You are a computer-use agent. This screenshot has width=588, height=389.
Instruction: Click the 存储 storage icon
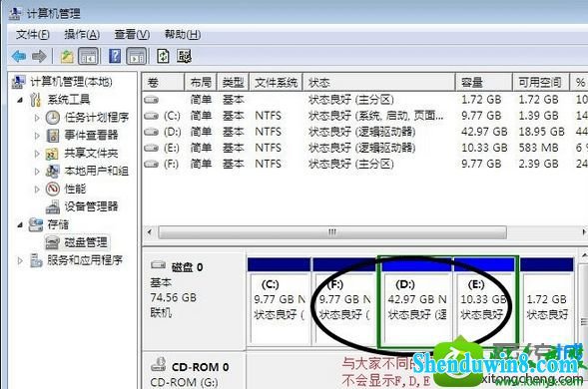pos(36,224)
